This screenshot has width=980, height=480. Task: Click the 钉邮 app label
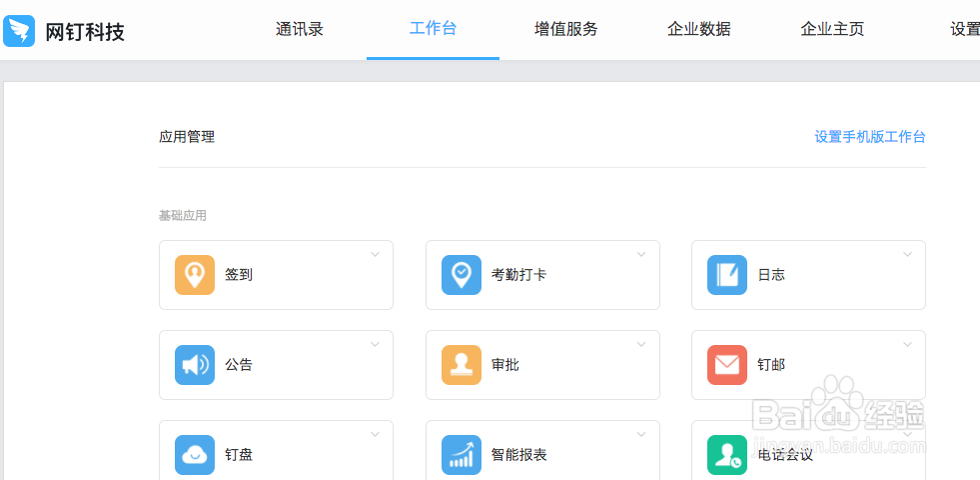pos(771,365)
